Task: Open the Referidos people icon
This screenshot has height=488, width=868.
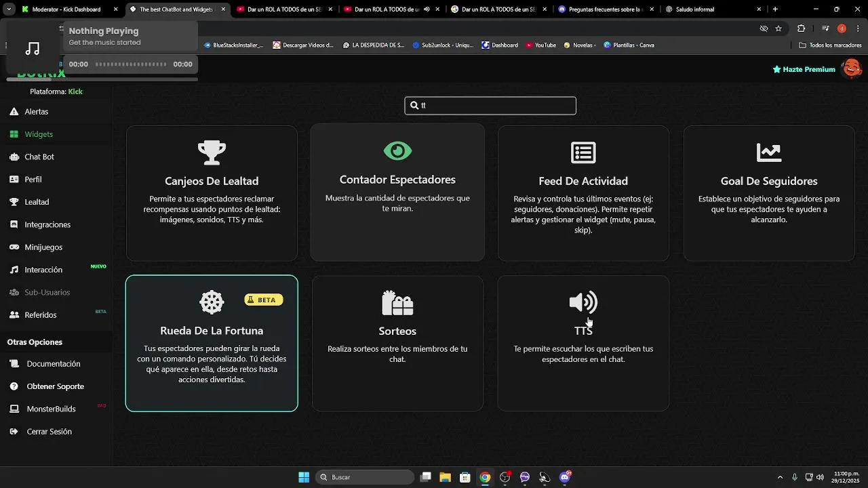Action: click(x=14, y=315)
